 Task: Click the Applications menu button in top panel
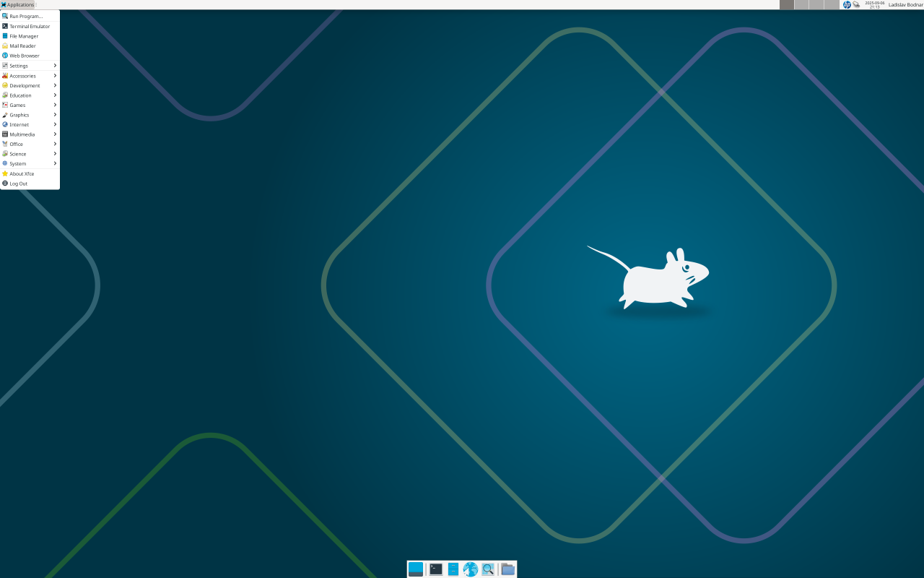[17, 4]
